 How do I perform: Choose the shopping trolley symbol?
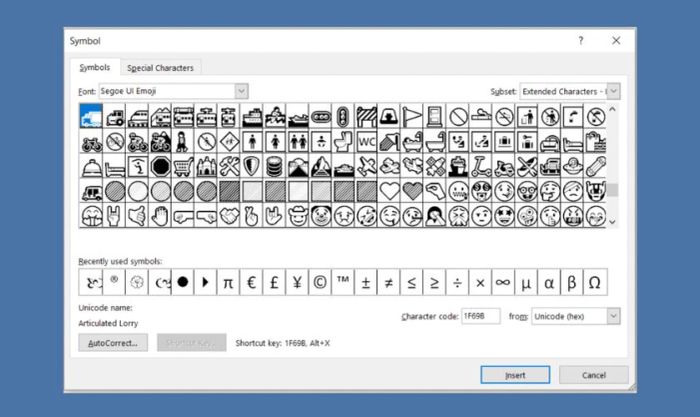coord(183,166)
